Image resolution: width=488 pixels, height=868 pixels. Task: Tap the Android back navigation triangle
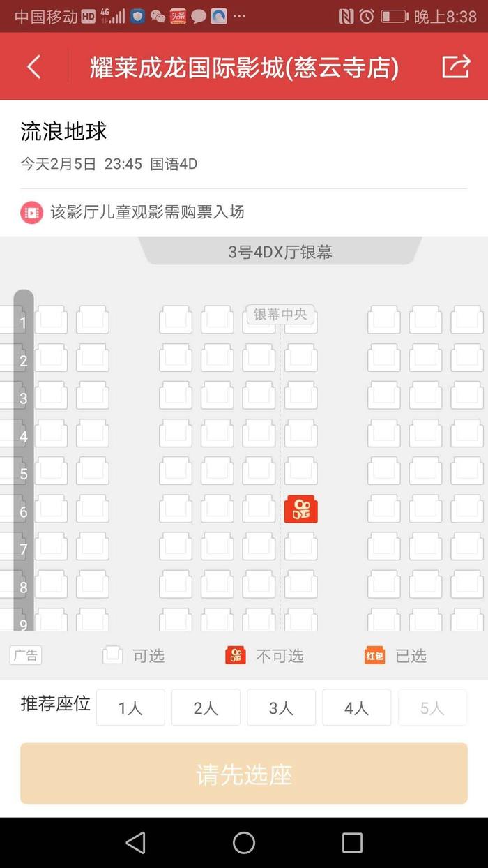click(x=136, y=842)
